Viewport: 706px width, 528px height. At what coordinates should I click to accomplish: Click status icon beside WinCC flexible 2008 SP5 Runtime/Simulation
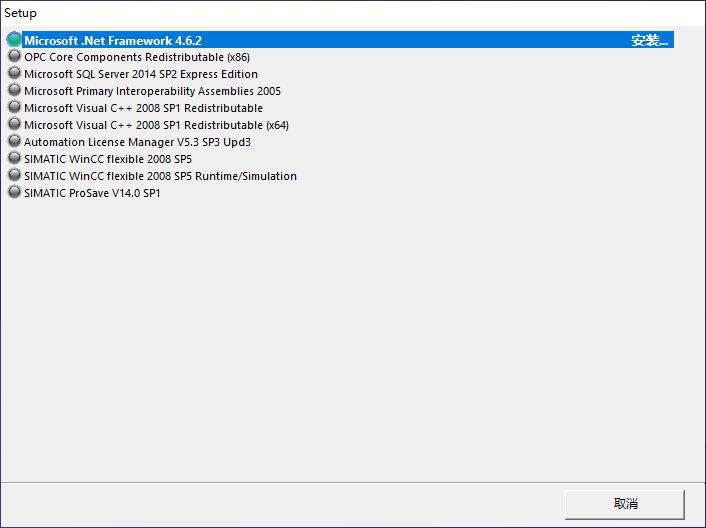(14, 176)
